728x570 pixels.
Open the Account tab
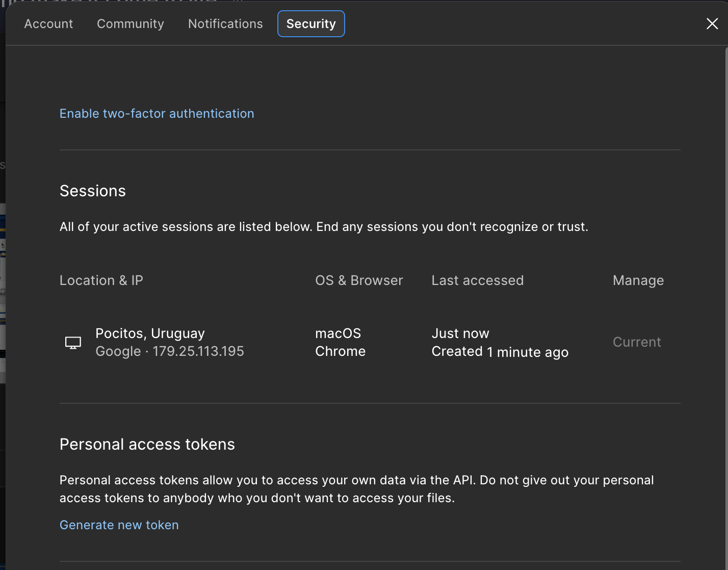coord(48,24)
